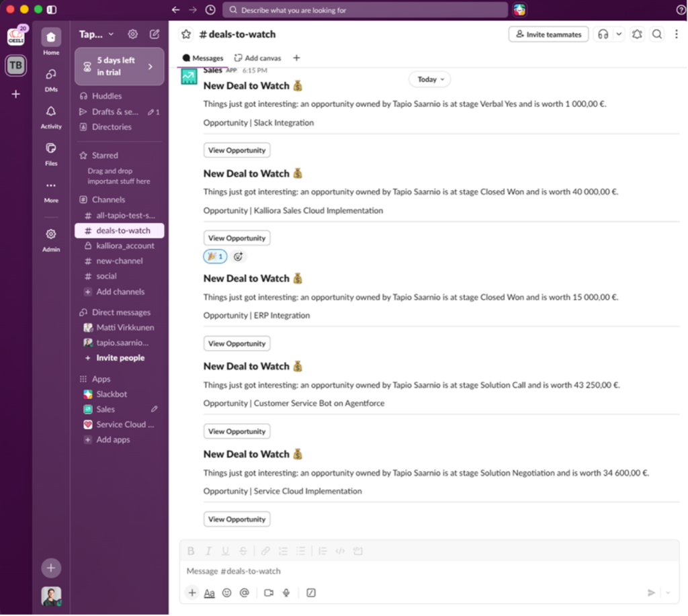Search in channel with magnifier icon
The height and width of the screenshot is (616, 688).
point(657,34)
